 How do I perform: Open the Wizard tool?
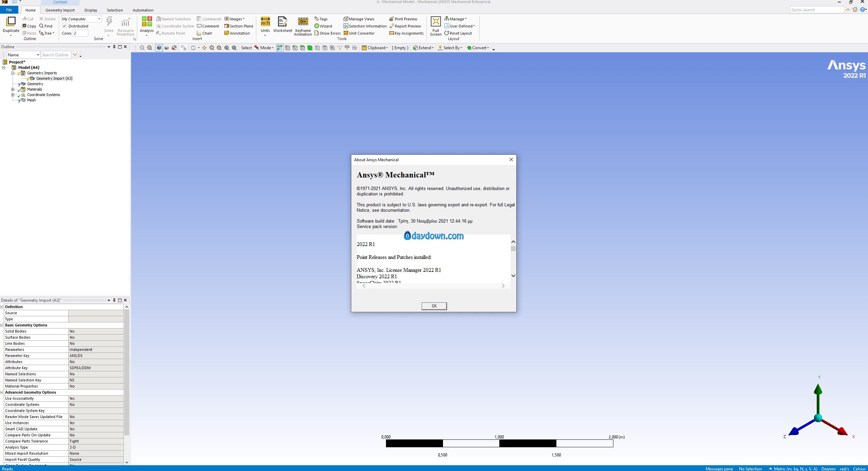click(323, 26)
